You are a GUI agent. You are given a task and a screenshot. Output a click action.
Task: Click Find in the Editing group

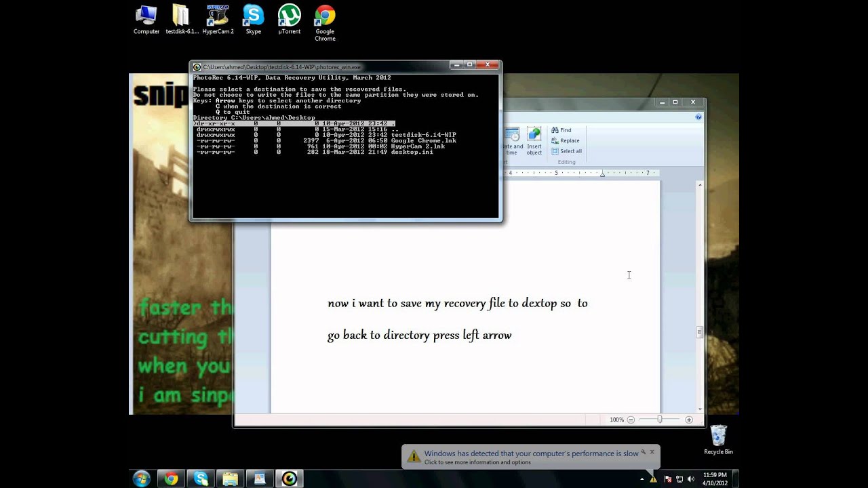point(561,130)
